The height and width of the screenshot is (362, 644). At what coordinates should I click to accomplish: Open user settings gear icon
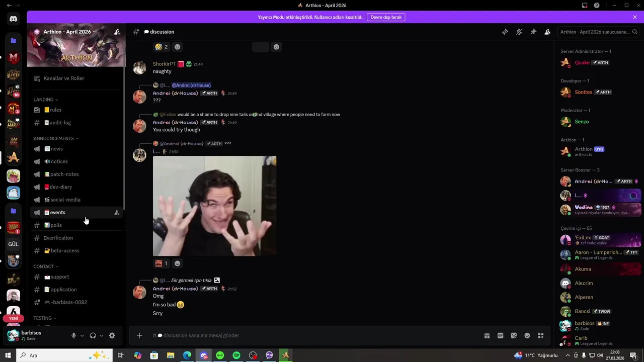point(112,336)
